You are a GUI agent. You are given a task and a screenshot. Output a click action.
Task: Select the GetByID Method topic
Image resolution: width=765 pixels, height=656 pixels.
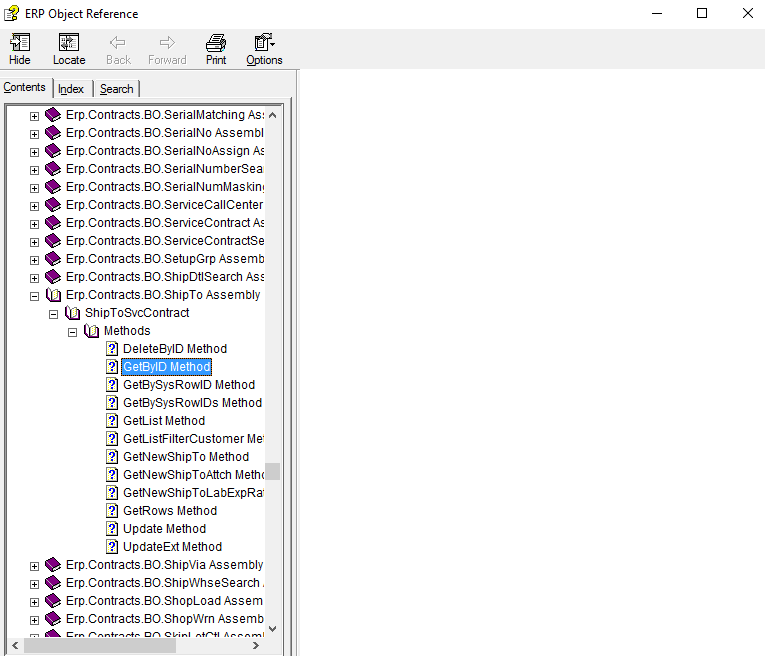(x=166, y=367)
